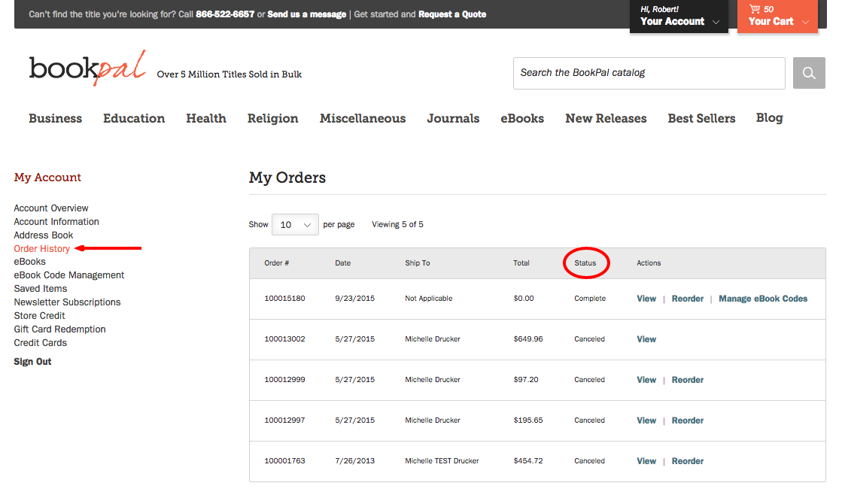Open the Journals category menu
Screen dimensions: 845x504
pyautogui.click(x=453, y=119)
